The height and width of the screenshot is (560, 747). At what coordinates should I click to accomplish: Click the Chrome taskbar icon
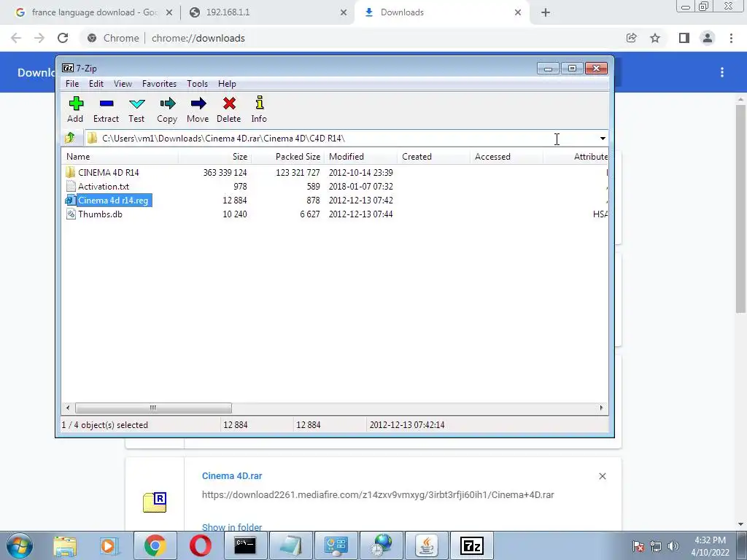[155, 545]
